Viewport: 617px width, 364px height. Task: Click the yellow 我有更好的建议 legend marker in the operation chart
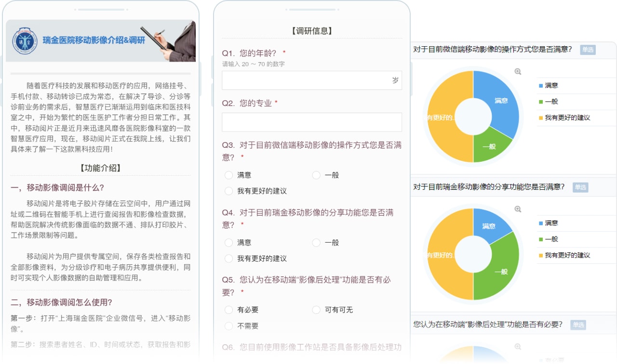pos(541,118)
